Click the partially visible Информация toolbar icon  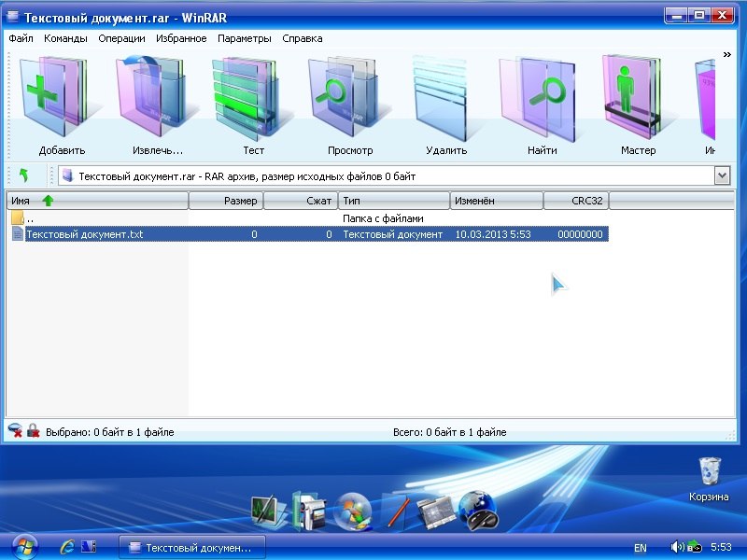707,103
